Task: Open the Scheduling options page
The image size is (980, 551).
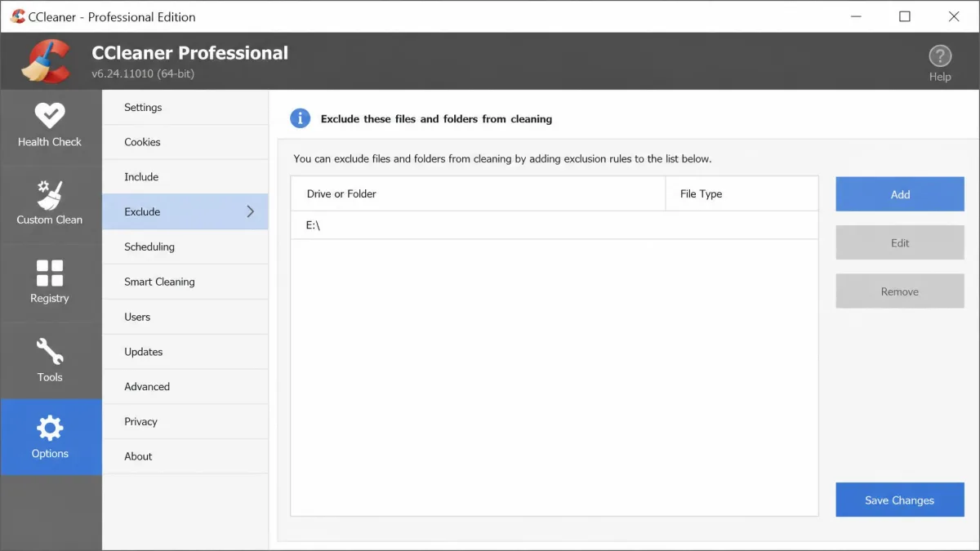Action: [185, 247]
